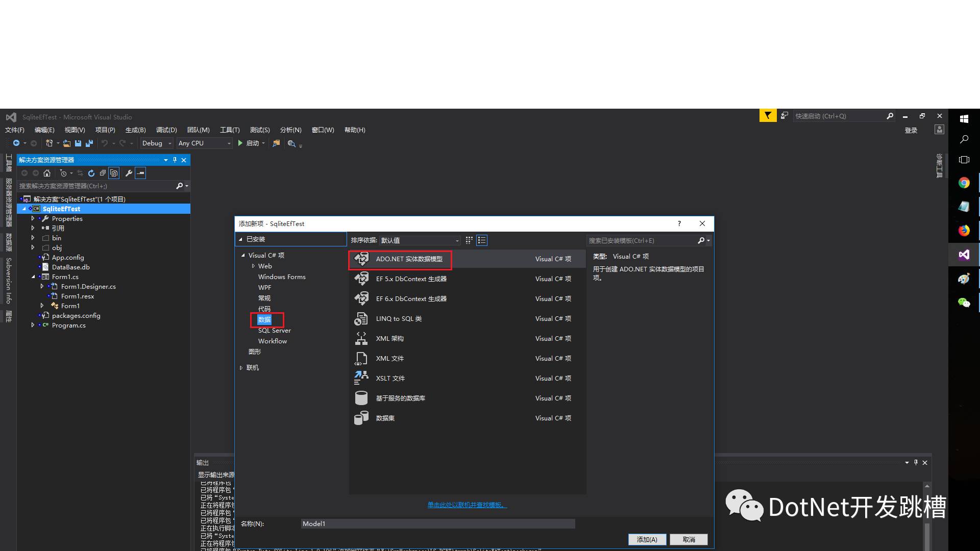Image resolution: width=980 pixels, height=551 pixels.
Task: Switch to grid view layout toggle
Action: [x=469, y=240]
